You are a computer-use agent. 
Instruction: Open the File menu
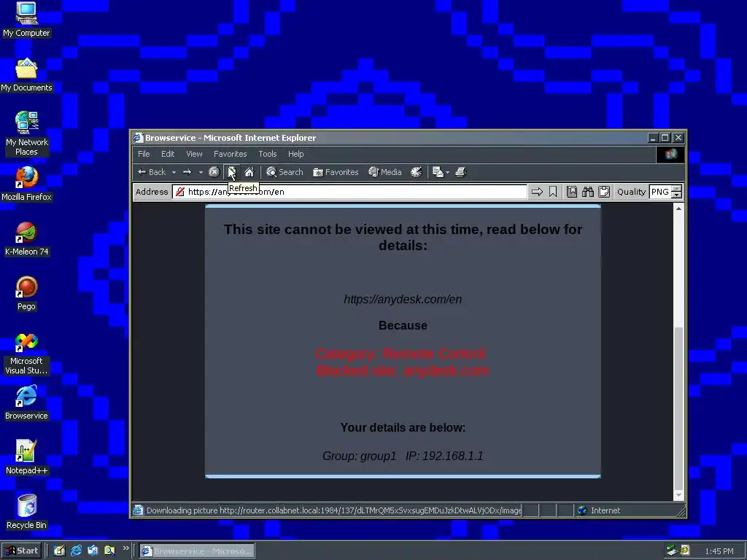click(x=144, y=154)
